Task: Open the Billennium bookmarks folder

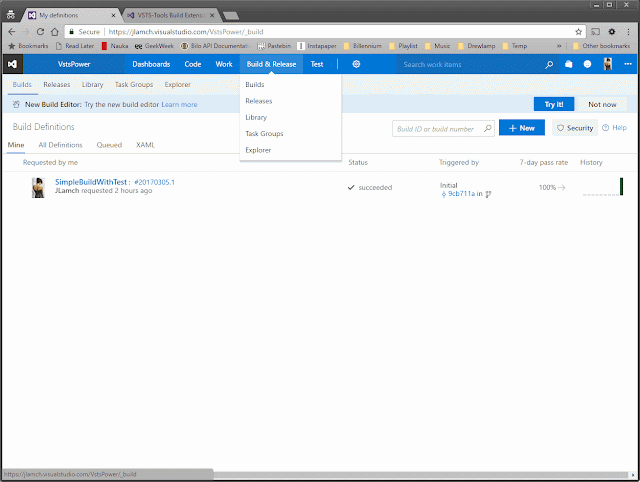Action: click(x=362, y=46)
